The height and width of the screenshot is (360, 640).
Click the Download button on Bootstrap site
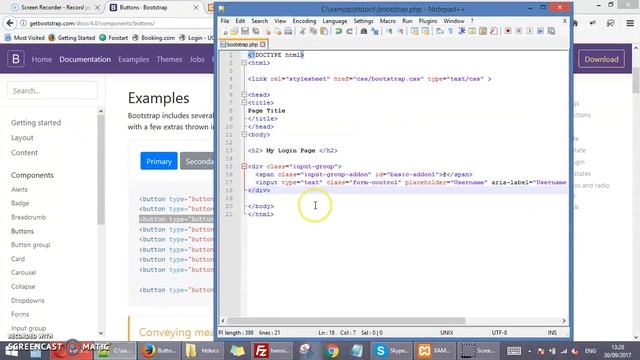(x=601, y=59)
